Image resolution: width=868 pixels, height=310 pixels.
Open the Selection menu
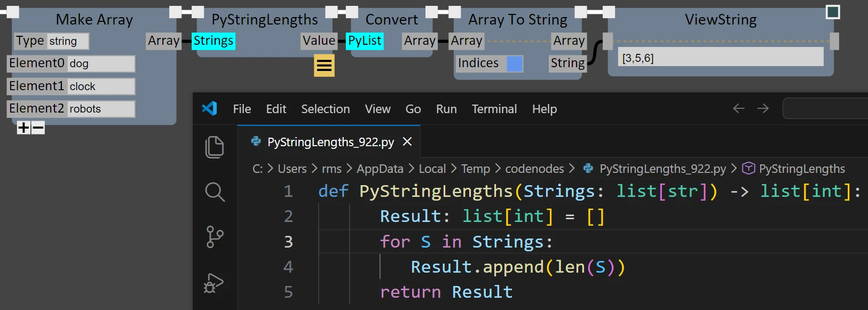(326, 109)
